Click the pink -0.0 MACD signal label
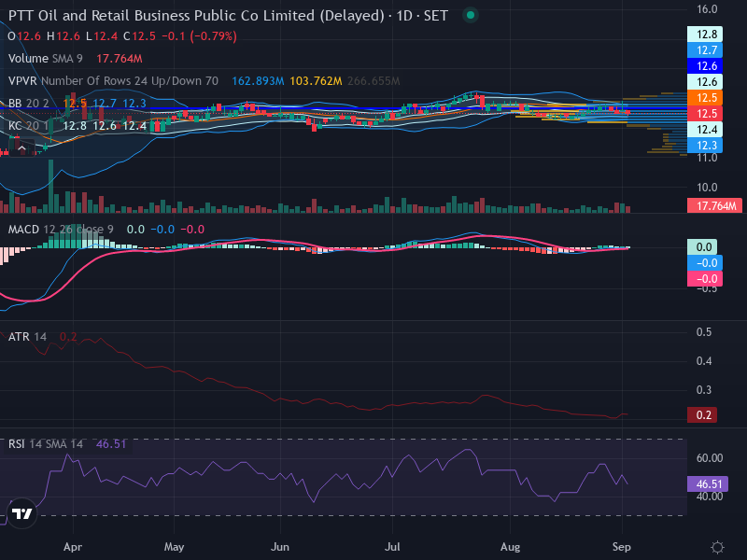This screenshot has width=747, height=560. tap(705, 278)
